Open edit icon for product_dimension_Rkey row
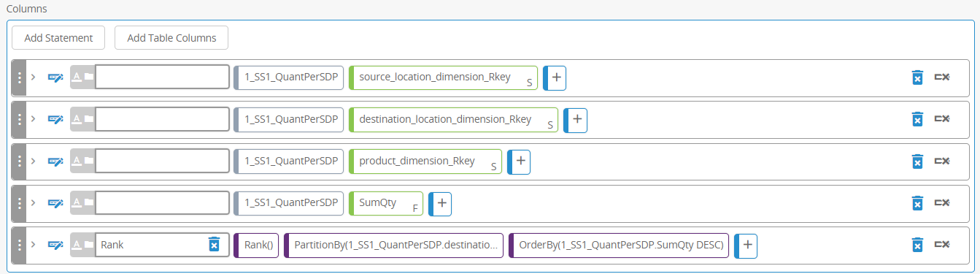Viewport: 980px width, 274px height. tap(55, 161)
